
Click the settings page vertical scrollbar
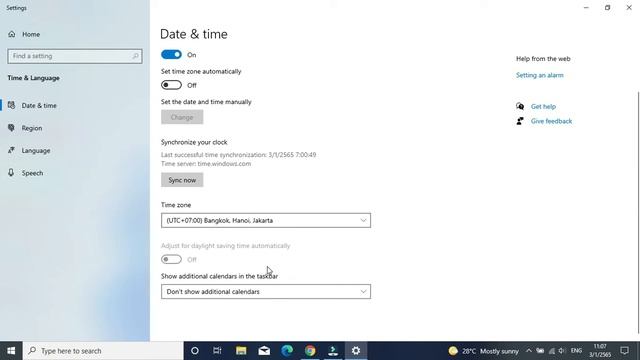pos(638,212)
